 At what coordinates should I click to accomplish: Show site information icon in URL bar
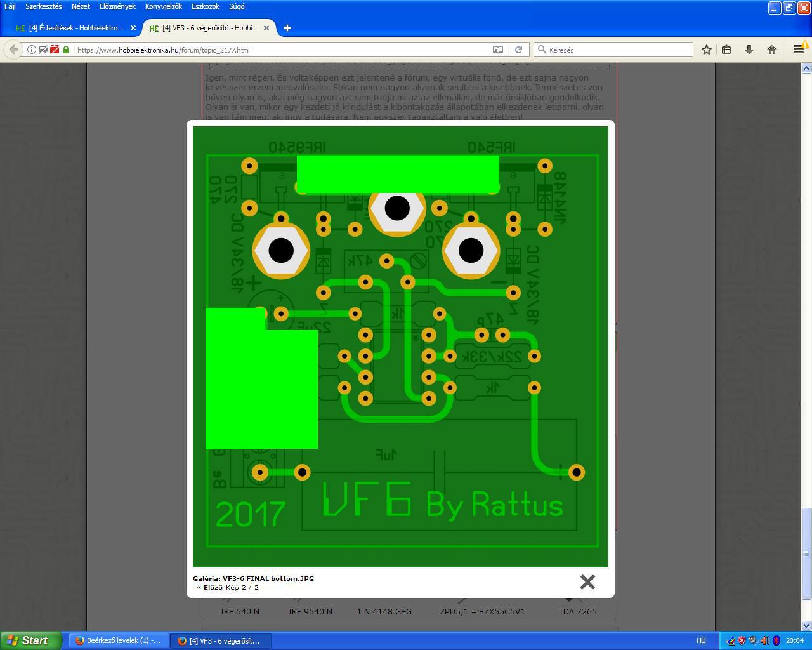[31, 50]
